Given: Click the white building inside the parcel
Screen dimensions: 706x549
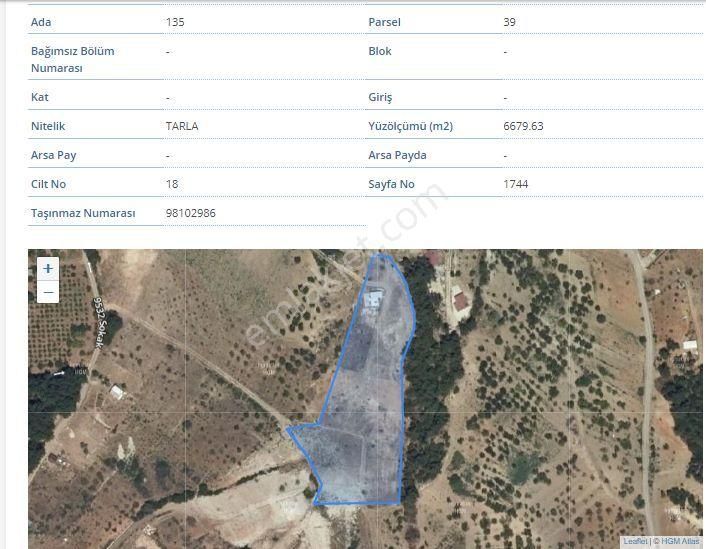Looking at the screenshot, I should pos(373,298).
